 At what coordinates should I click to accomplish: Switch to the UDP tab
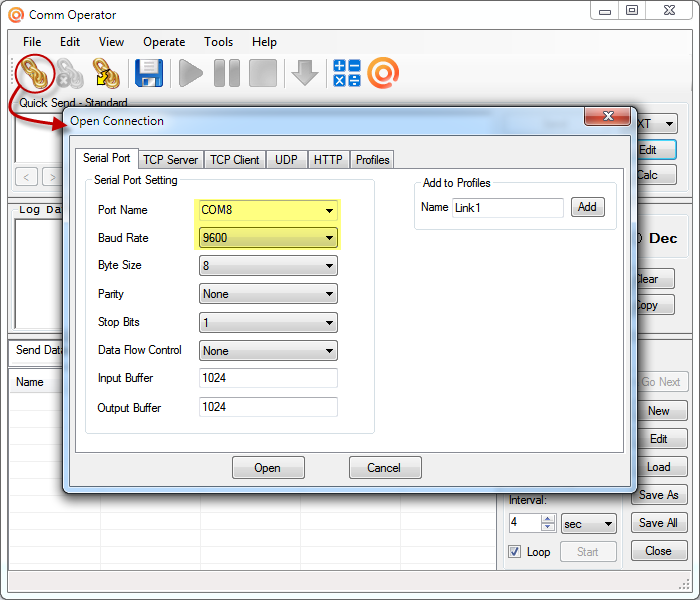coord(286,160)
